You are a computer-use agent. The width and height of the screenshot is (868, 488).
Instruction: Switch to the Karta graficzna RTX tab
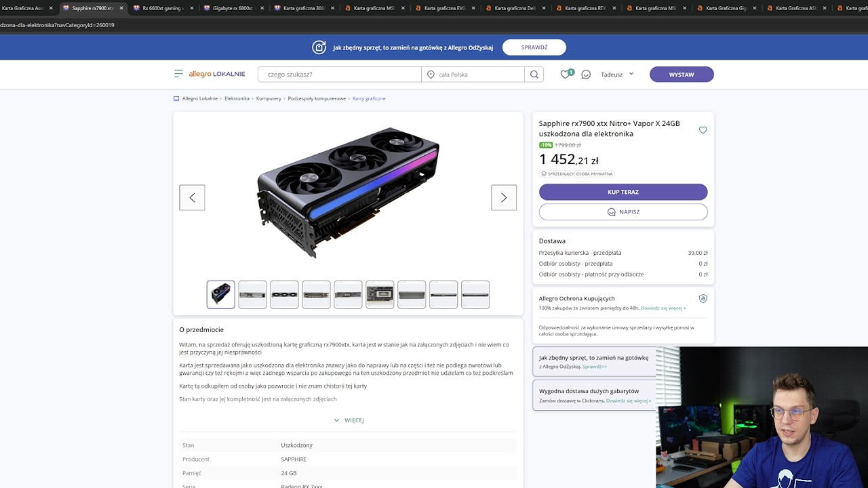[586, 8]
